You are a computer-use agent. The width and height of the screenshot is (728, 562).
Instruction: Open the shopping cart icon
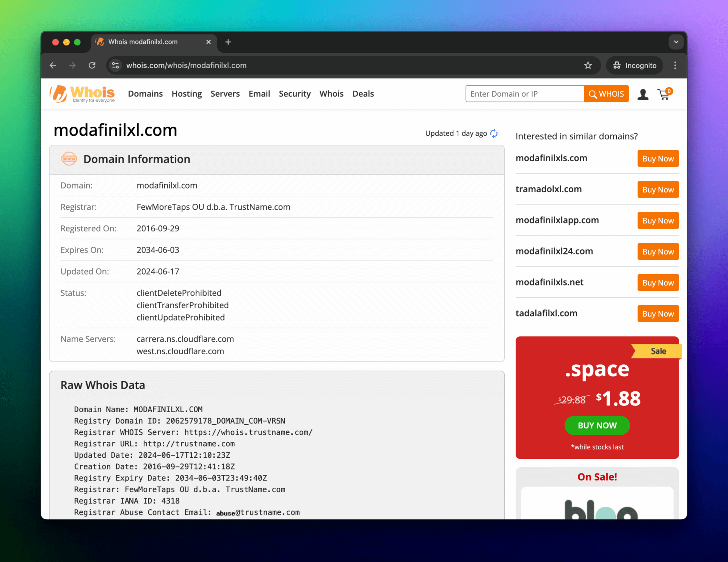(665, 94)
